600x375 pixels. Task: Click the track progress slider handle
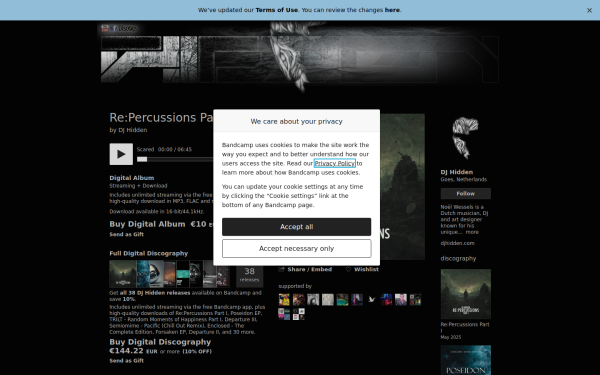(142, 159)
